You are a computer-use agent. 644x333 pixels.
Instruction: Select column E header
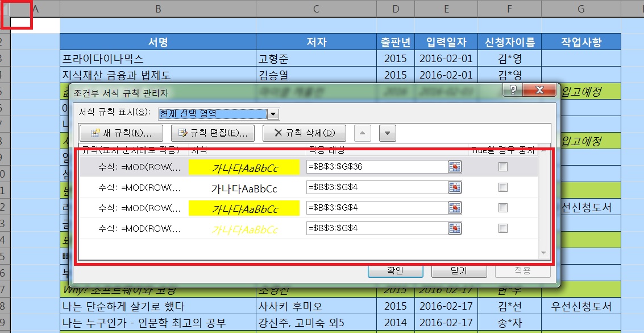click(446, 9)
